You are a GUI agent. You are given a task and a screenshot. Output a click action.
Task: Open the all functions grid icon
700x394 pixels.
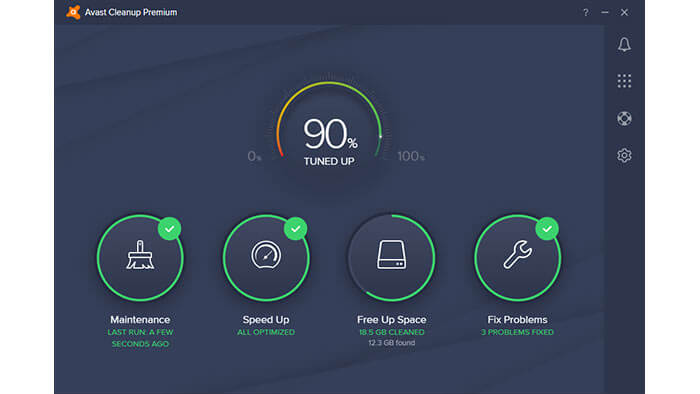tap(624, 81)
